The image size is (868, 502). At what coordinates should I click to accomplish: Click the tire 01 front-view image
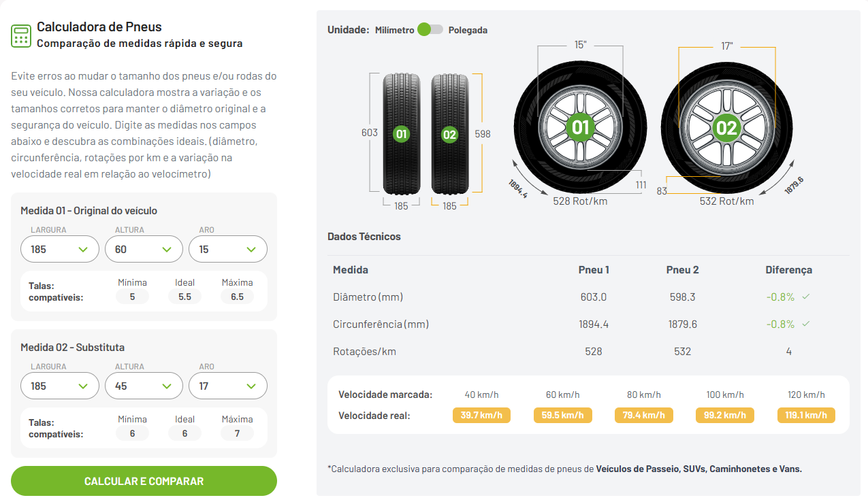pos(401,134)
